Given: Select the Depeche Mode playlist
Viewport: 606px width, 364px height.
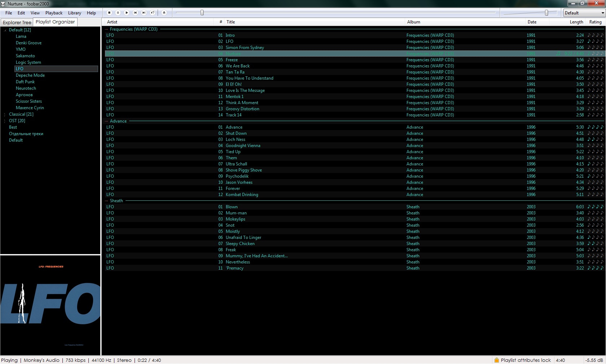Looking at the screenshot, I should 30,75.
